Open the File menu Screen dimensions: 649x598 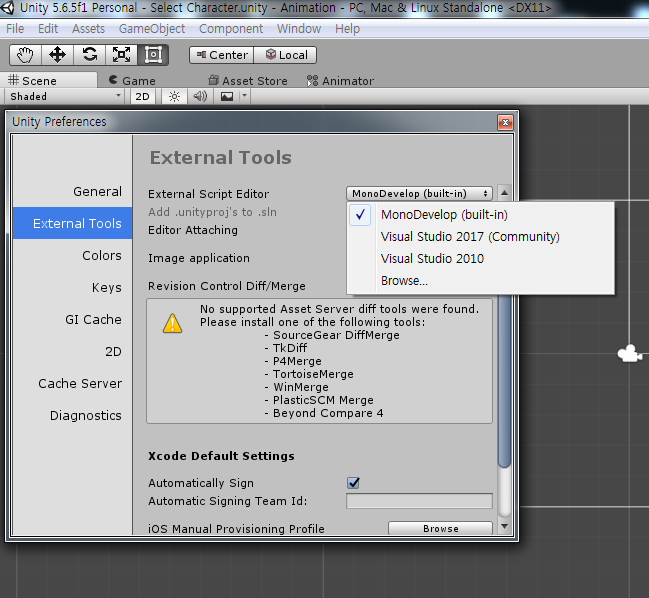(x=15, y=29)
